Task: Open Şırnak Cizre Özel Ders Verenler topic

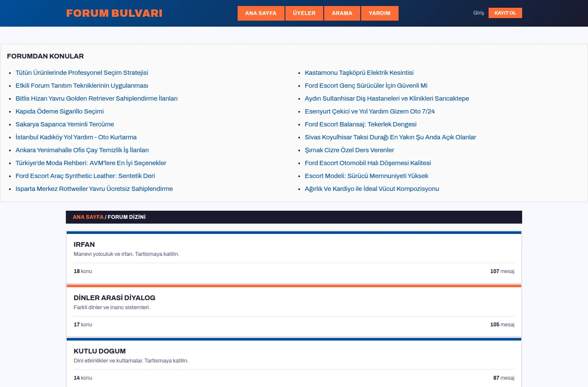Action: [350, 150]
